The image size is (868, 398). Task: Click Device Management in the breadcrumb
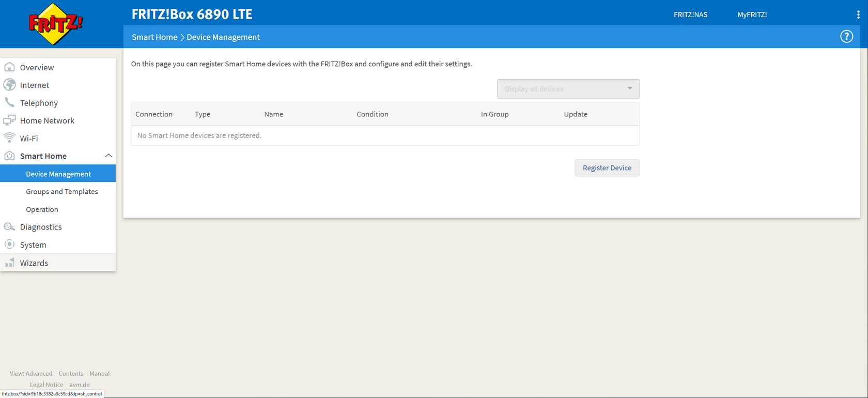pos(223,37)
